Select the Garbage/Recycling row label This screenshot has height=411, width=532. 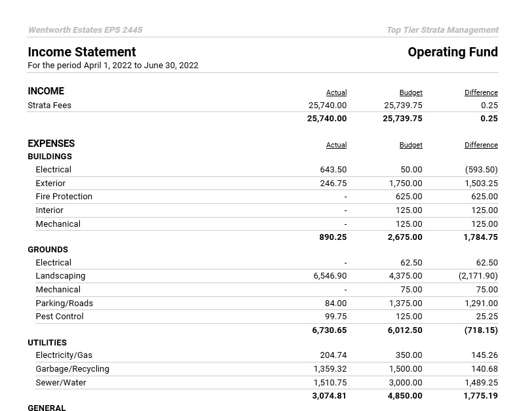click(72, 369)
